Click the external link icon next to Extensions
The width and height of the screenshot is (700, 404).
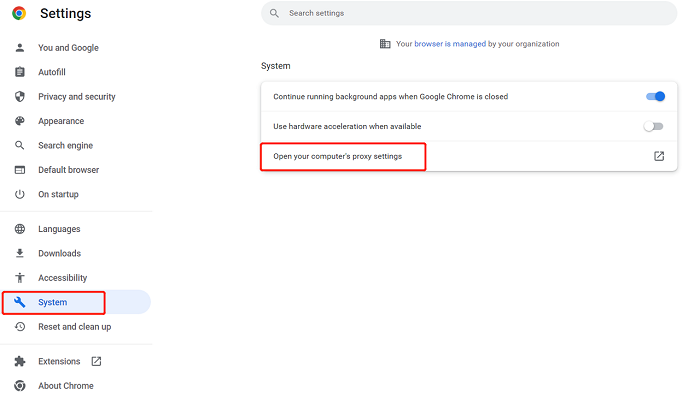(x=96, y=361)
